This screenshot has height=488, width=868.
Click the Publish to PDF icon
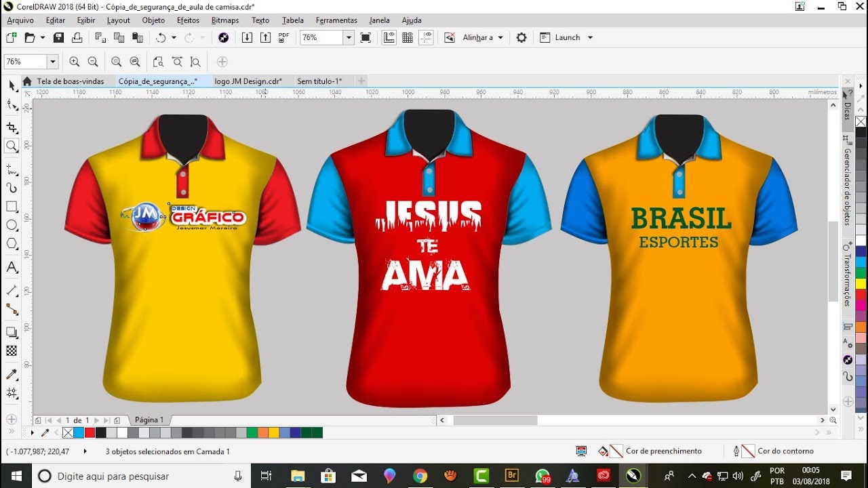click(283, 38)
